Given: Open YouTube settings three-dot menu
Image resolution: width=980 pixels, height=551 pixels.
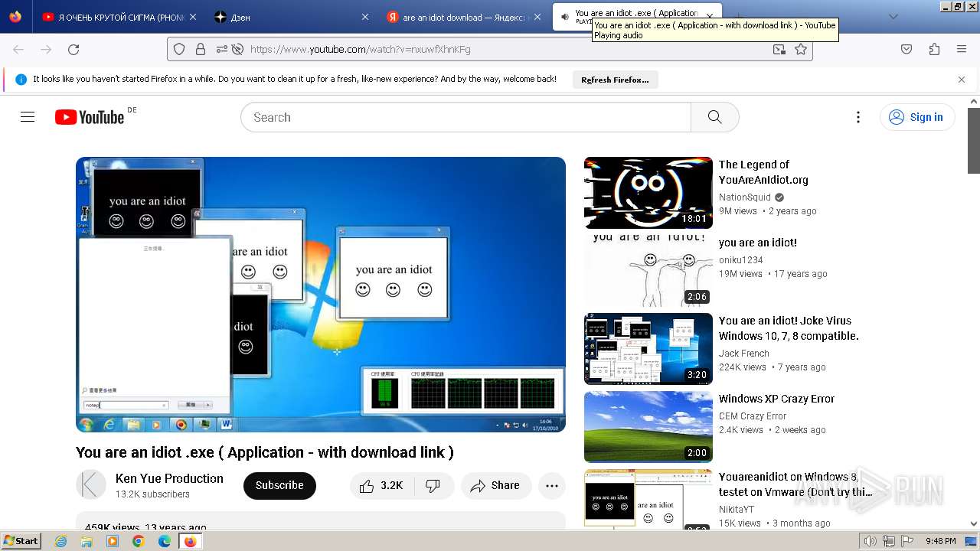Looking at the screenshot, I should point(858,117).
